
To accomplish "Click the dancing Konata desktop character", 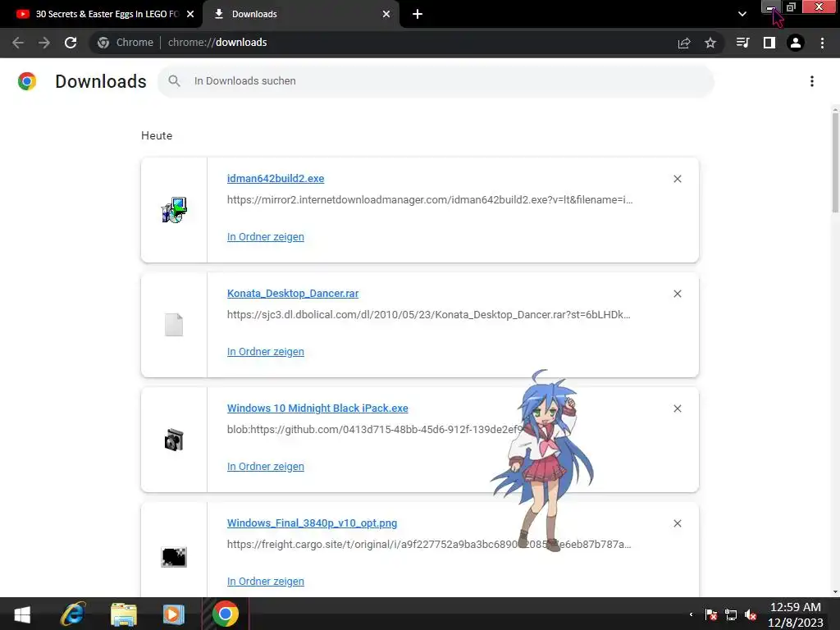I will 544,461.
